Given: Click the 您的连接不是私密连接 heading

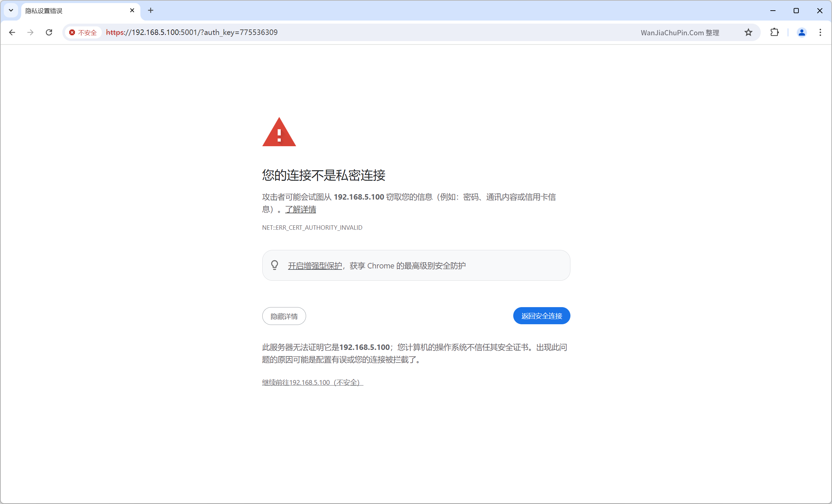Looking at the screenshot, I should tap(324, 175).
